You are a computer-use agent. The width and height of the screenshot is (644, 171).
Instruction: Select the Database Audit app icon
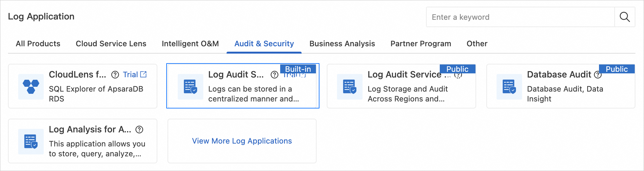click(x=509, y=86)
